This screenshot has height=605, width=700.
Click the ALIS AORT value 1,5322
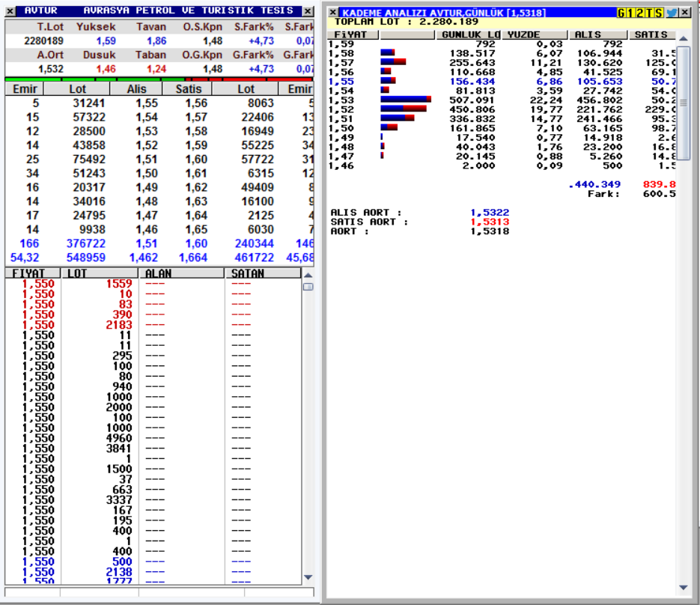[490, 213]
